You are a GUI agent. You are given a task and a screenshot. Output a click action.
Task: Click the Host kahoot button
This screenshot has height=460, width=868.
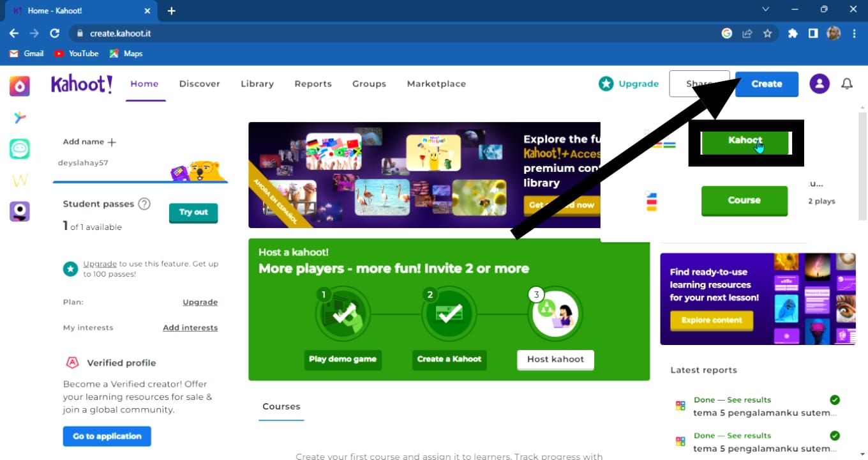555,359
